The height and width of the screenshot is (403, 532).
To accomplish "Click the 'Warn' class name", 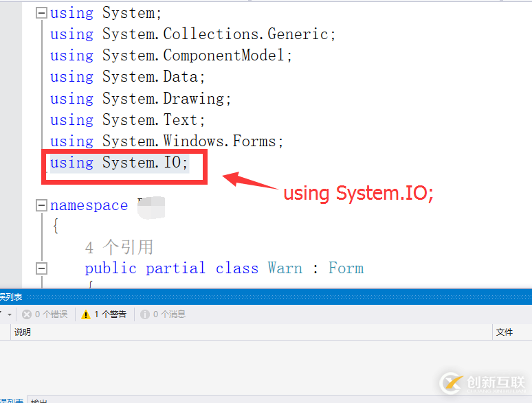I will [x=285, y=268].
